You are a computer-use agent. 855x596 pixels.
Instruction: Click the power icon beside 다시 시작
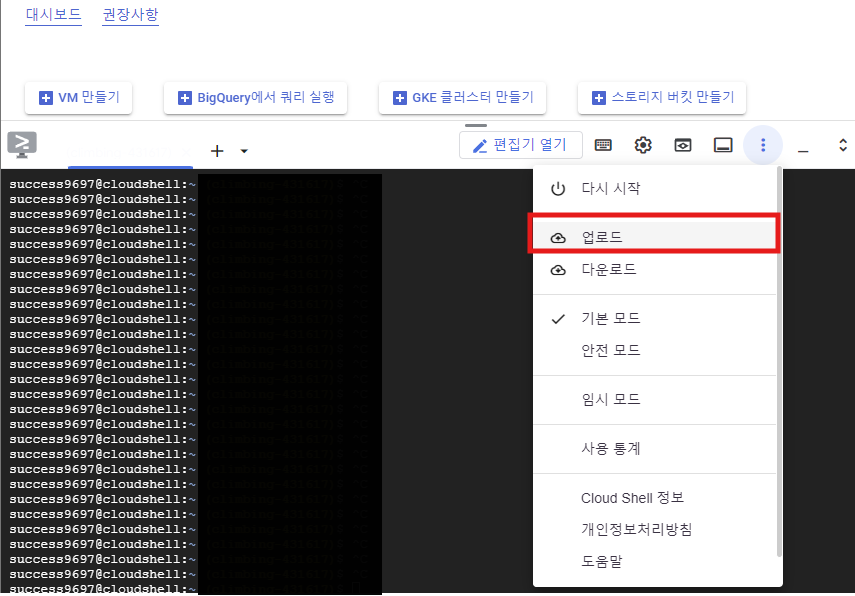[558, 189]
